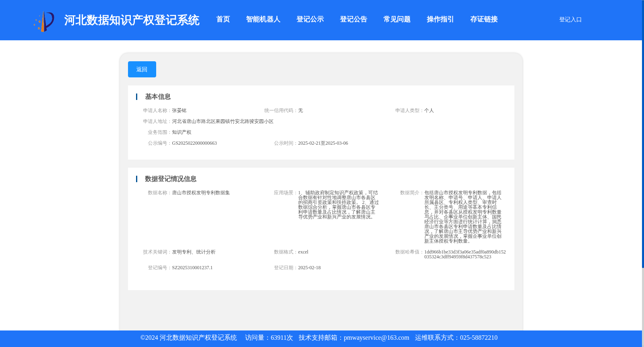Click the data format value excel

[x=303, y=252]
